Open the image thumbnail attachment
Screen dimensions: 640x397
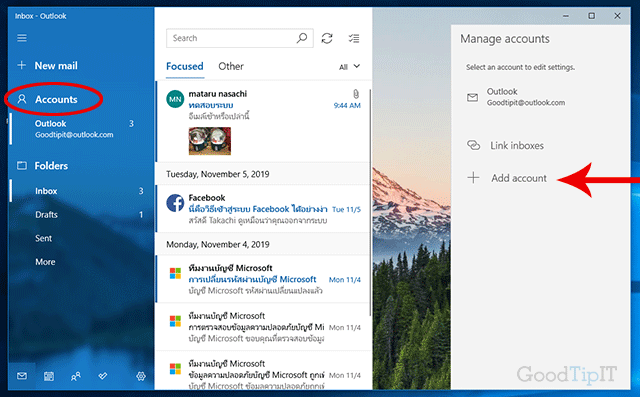(x=210, y=141)
